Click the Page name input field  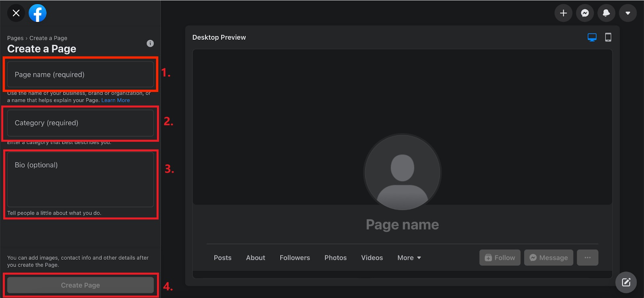pyautogui.click(x=80, y=74)
